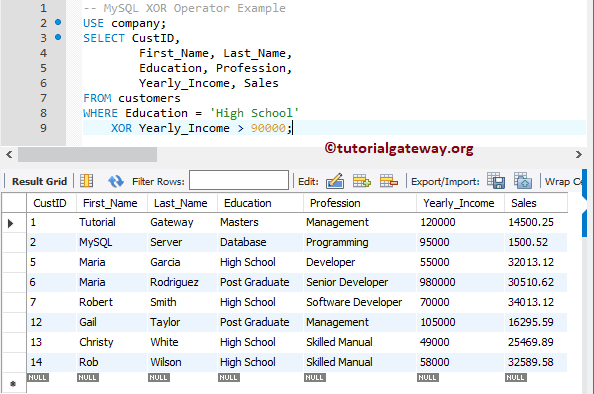Select the 'Database' education cell

coord(260,242)
